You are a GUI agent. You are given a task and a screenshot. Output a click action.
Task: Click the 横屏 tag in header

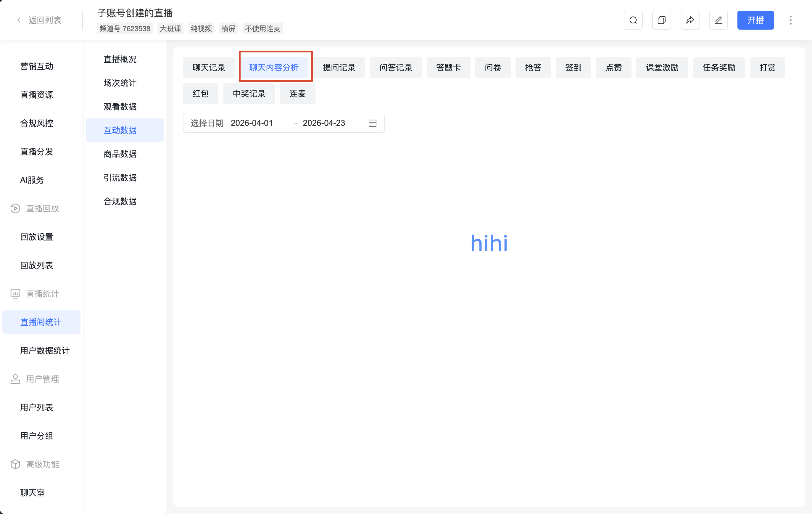228,29
